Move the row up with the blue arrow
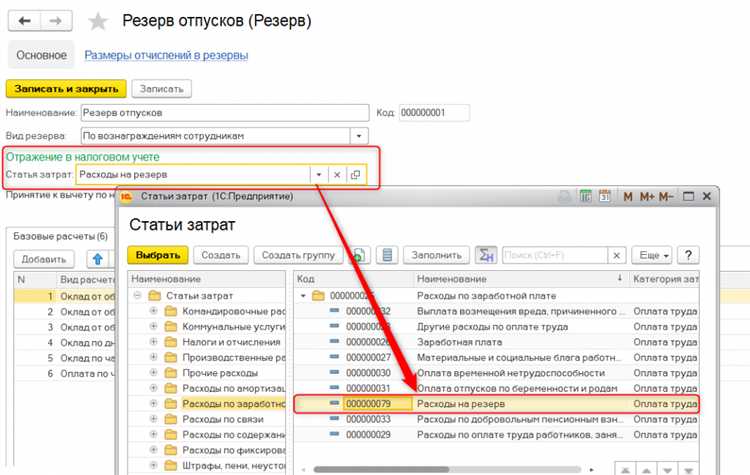 [98, 259]
